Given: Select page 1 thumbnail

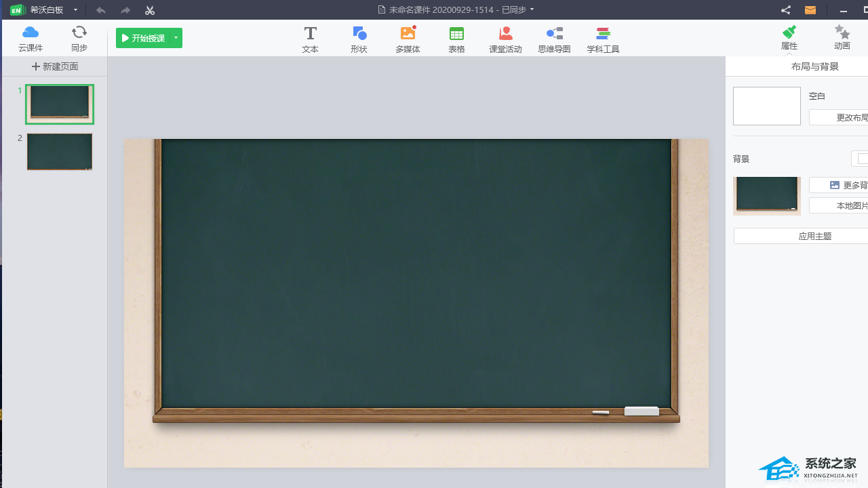Looking at the screenshot, I should (x=60, y=104).
